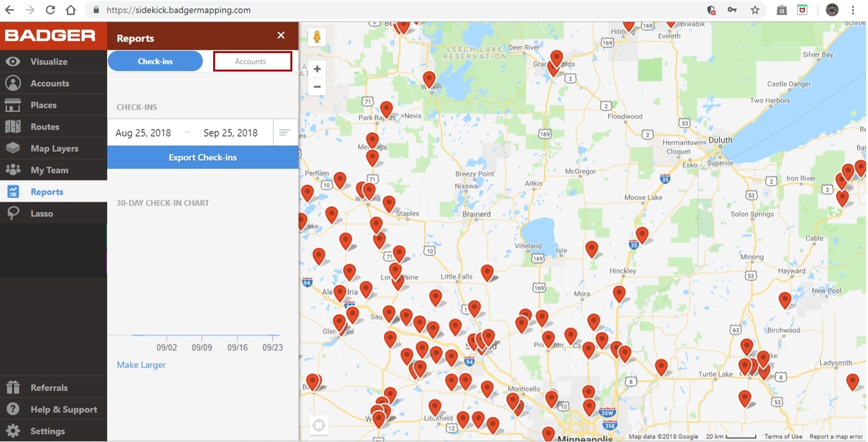This screenshot has height=442, width=868.
Task: Select the map pin near Ladysmith
Action: coord(853,383)
